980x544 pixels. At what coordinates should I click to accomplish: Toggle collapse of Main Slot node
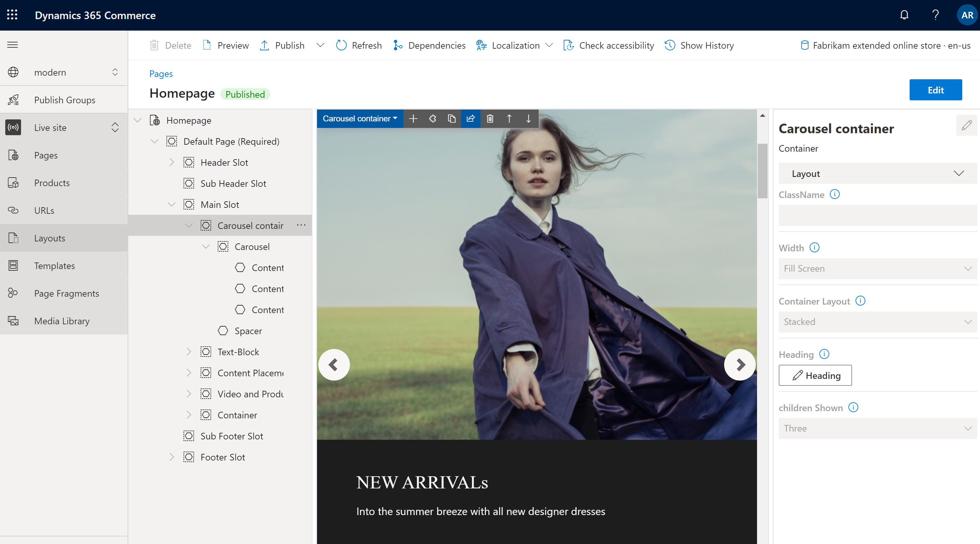pyautogui.click(x=171, y=204)
